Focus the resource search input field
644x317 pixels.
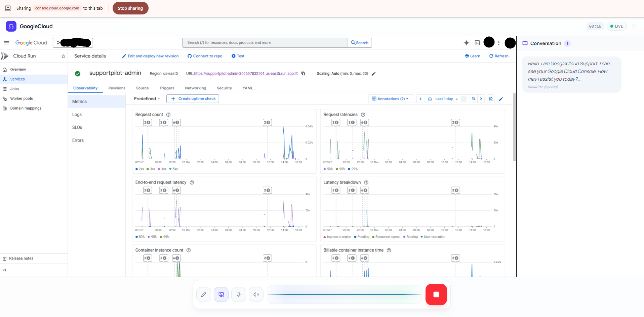pos(265,43)
